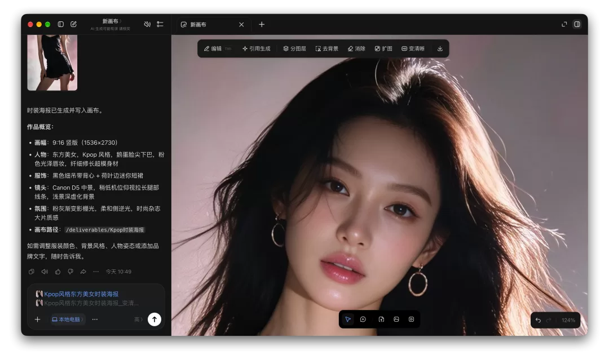Open the task list icon in header
The width and height of the screenshot is (609, 364).
160,24
